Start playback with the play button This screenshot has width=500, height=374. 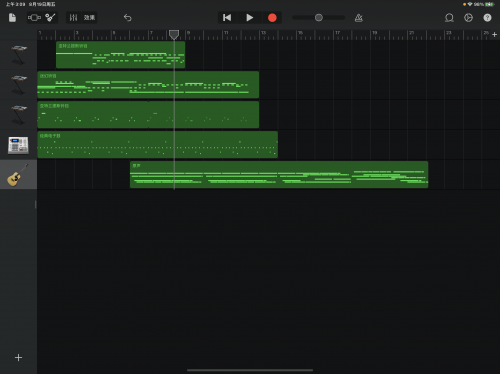(250, 18)
